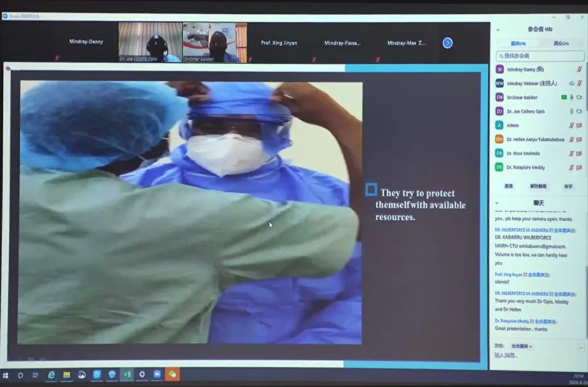Click Dr. Rose Muhindo's disabled camera icon
The image size is (588, 387).
point(579,153)
